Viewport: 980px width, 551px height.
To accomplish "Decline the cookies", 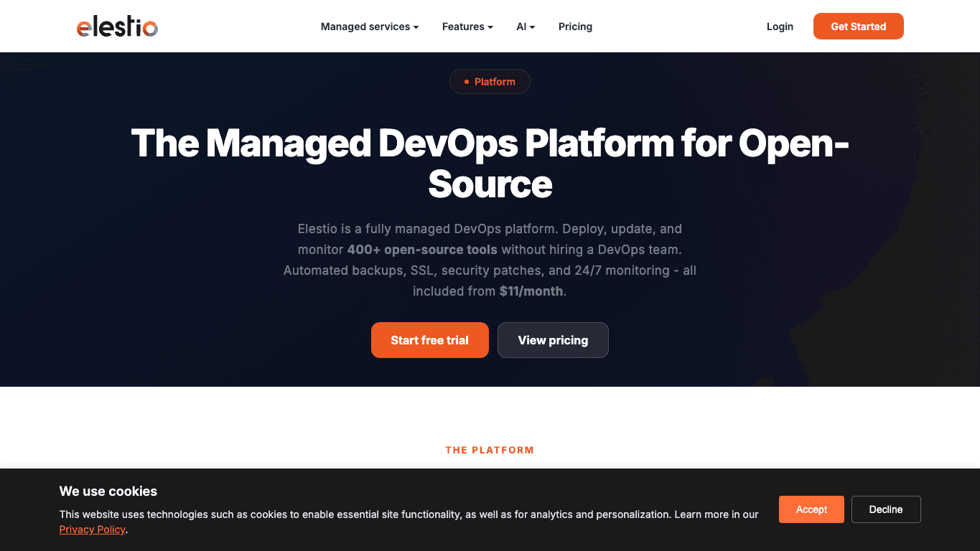I will pos(886,509).
